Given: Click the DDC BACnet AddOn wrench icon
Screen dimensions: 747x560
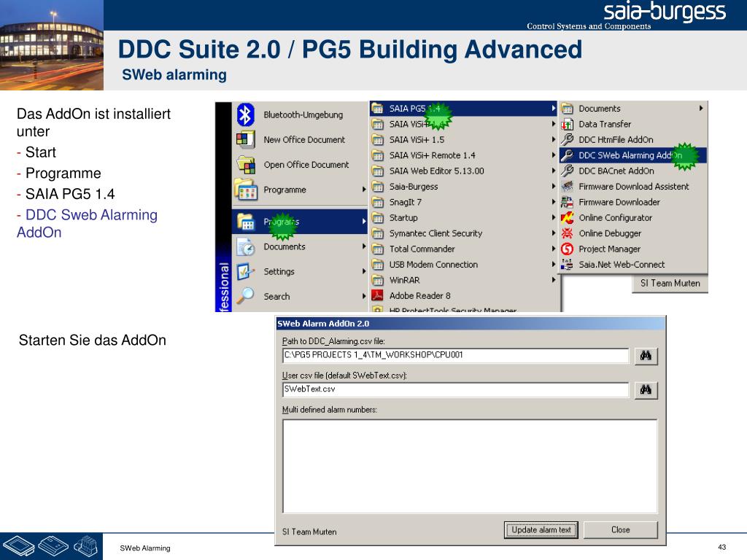Looking at the screenshot, I should coord(567,171).
